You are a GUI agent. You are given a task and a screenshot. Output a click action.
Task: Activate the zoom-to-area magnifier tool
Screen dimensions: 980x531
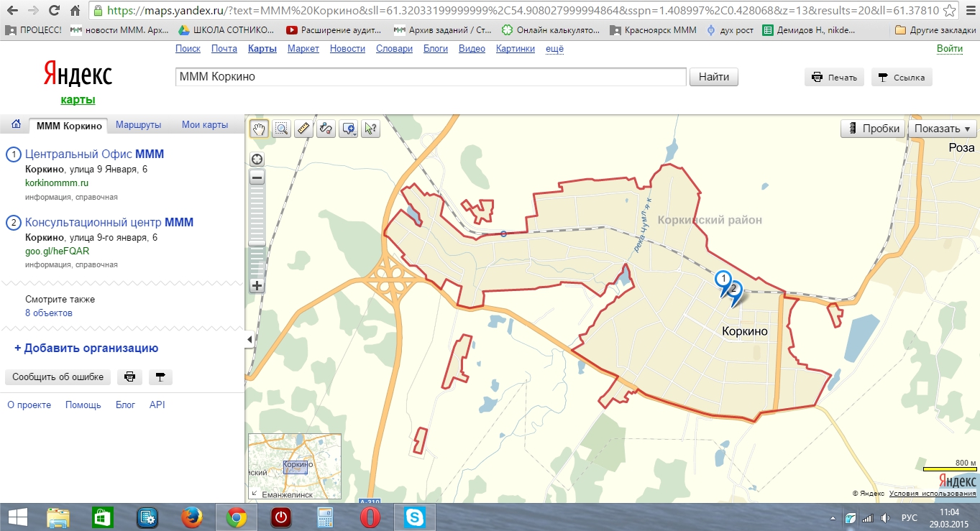click(281, 129)
